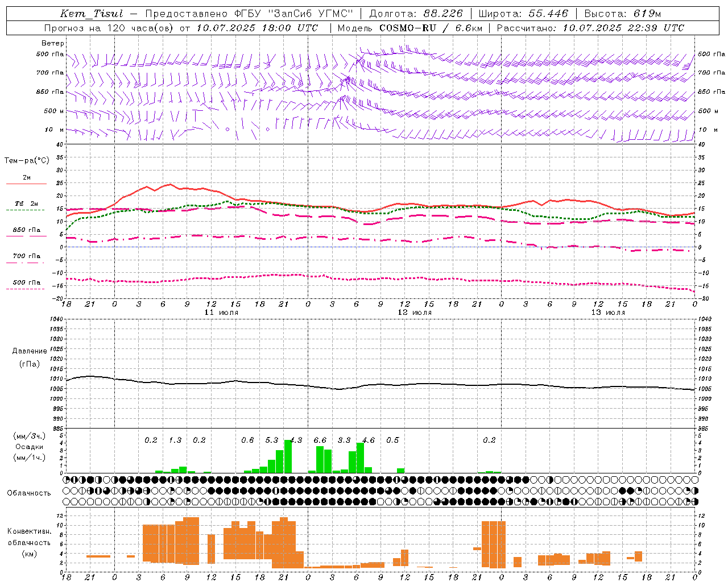
Task: Click the 6.6 precipitation total value
Action: pos(320,440)
